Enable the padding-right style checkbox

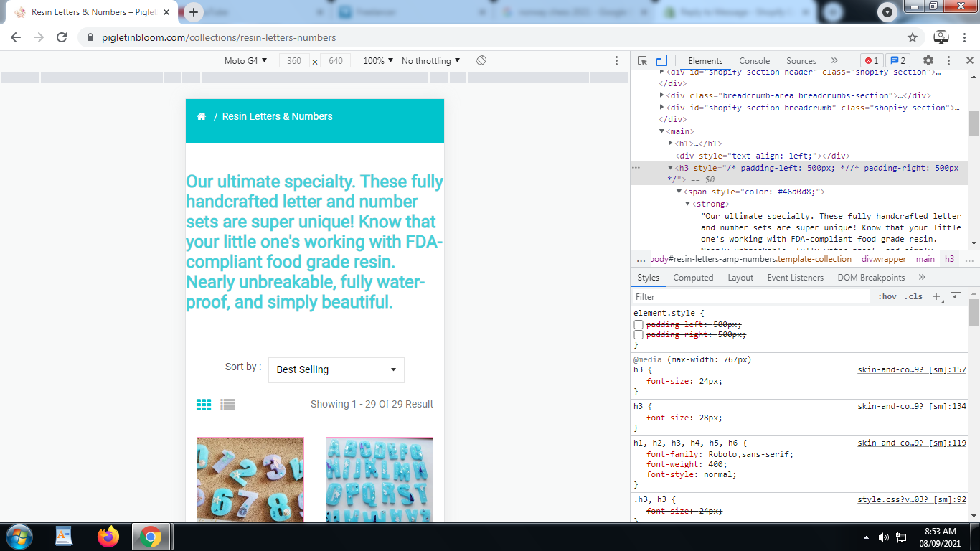point(639,335)
